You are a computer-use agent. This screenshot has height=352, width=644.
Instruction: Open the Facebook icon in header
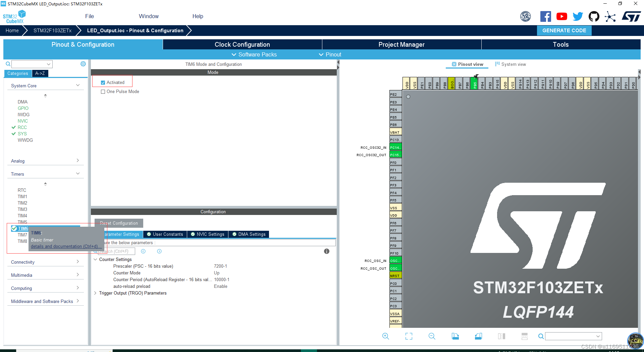click(x=545, y=16)
